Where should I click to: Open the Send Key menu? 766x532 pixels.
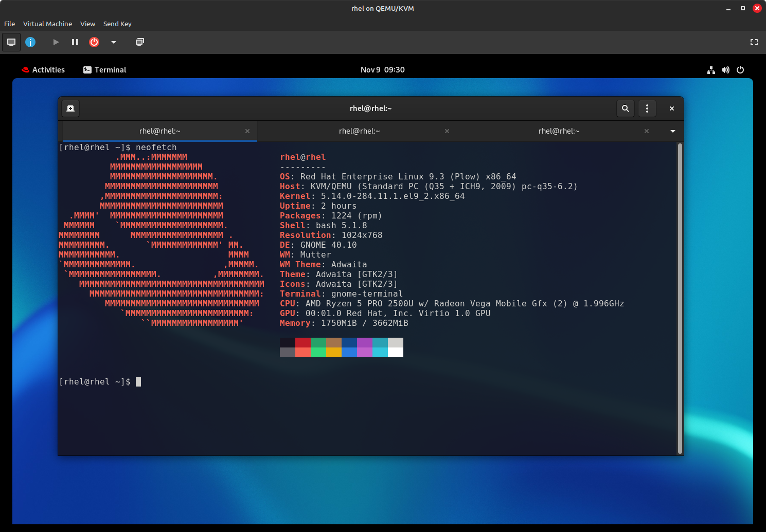tap(117, 24)
